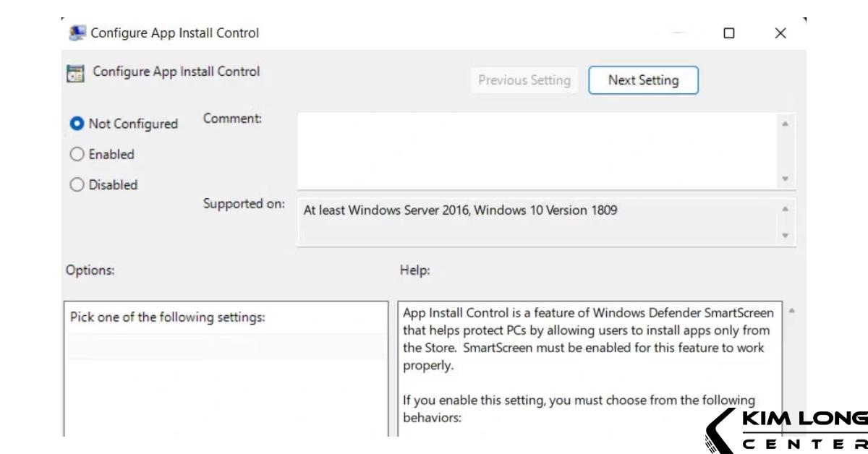Click the Kim Long Center logo

(x=786, y=430)
